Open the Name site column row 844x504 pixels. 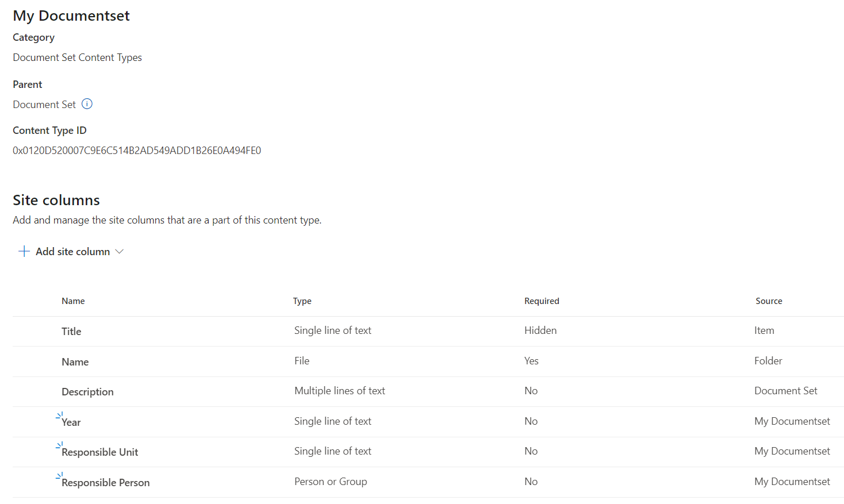coord(75,362)
